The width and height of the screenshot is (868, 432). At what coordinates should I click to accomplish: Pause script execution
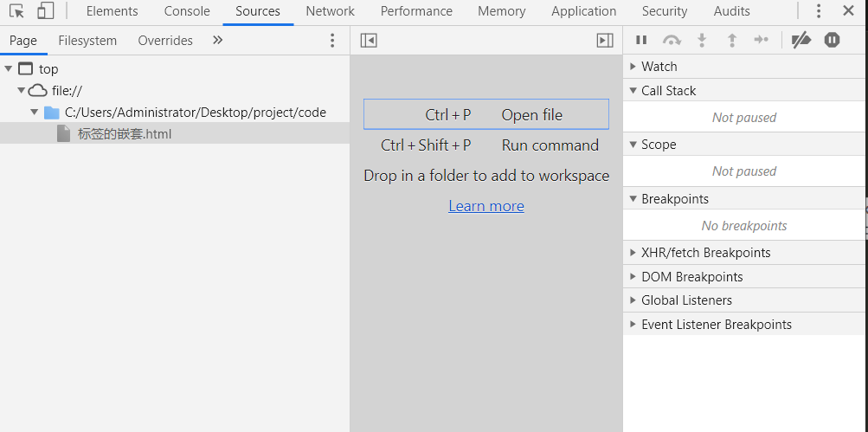point(641,40)
